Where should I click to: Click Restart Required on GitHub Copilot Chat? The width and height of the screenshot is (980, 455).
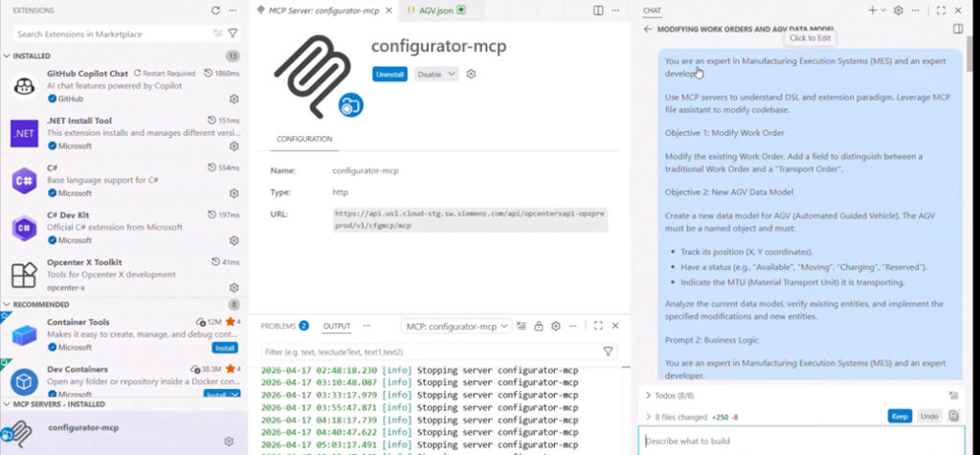[x=165, y=73]
